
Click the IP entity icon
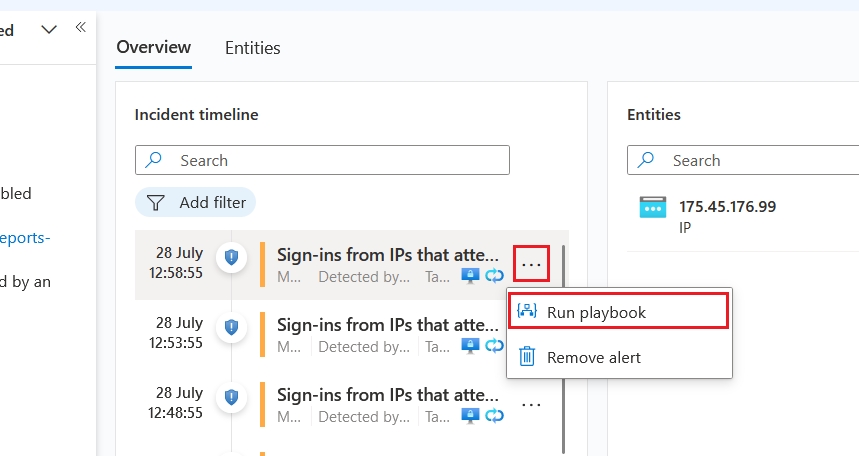point(652,208)
